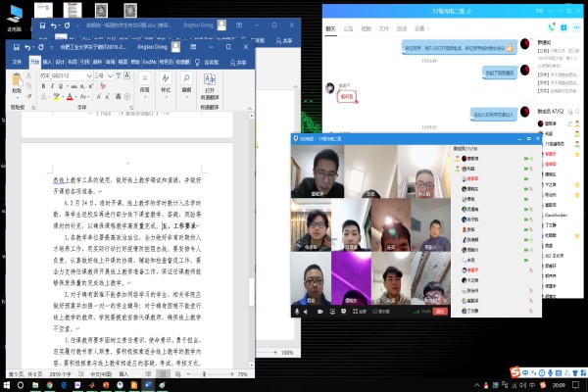Decrease font size with shrink font icon
The image size is (588, 392).
tap(107, 97)
